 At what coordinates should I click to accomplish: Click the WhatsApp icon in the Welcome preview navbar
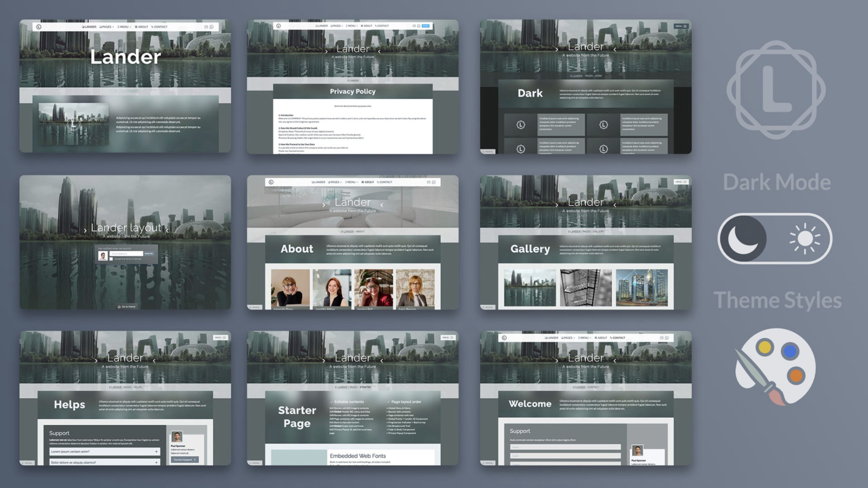pyautogui.click(x=667, y=338)
